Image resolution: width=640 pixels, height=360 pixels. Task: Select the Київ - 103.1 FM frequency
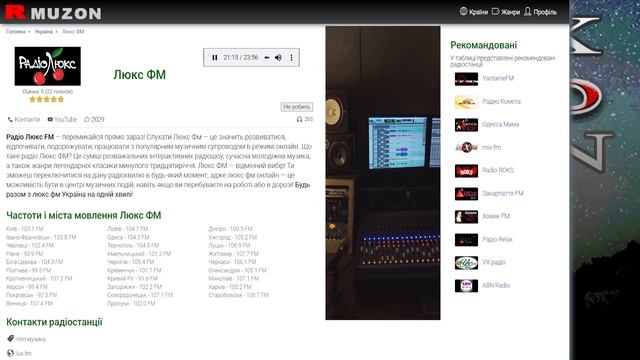24,229
